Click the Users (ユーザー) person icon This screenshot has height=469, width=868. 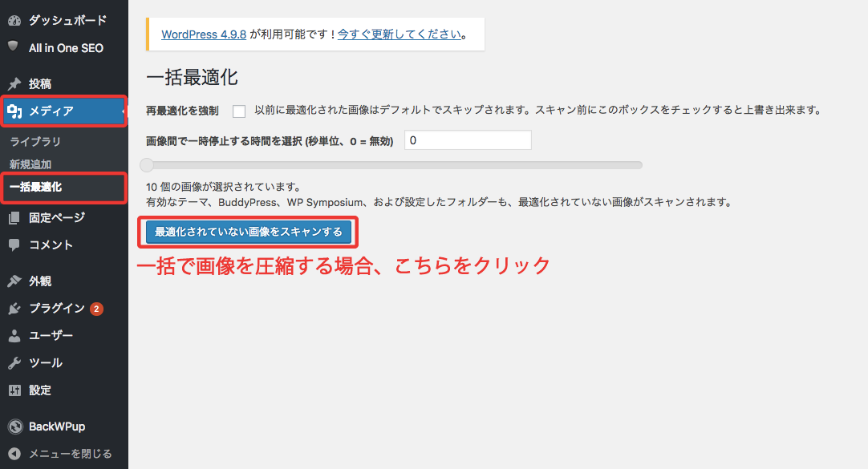coord(14,335)
